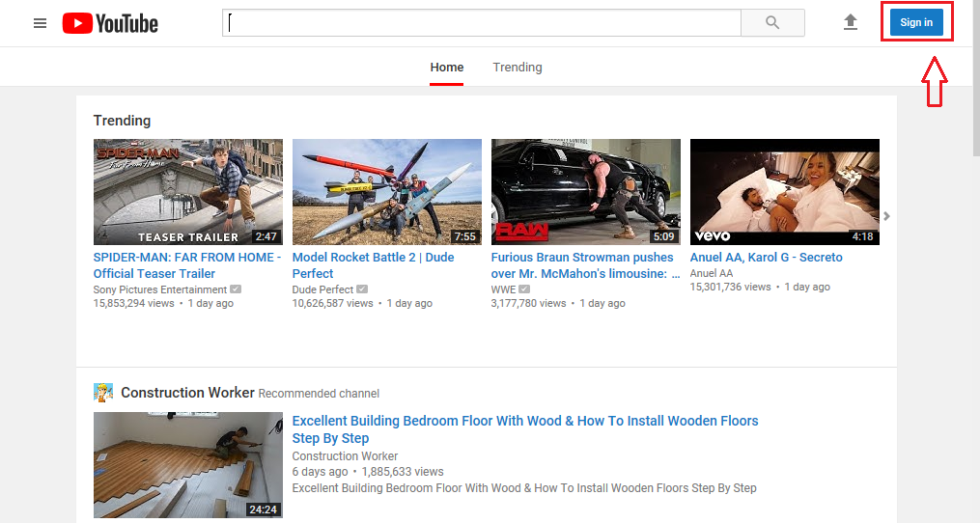Click the Furious Braun Strowman video title

pyautogui.click(x=585, y=265)
